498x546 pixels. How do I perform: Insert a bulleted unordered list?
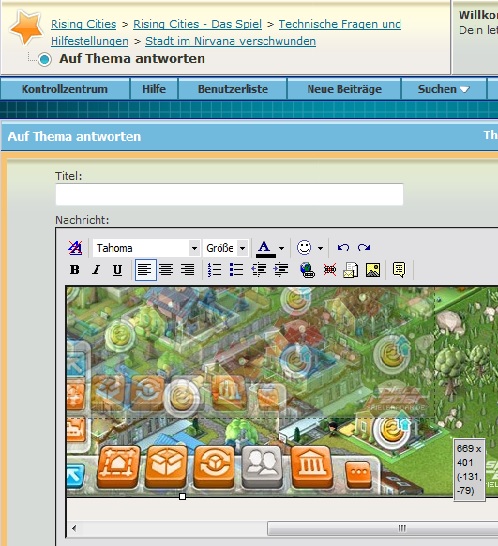pos(236,270)
